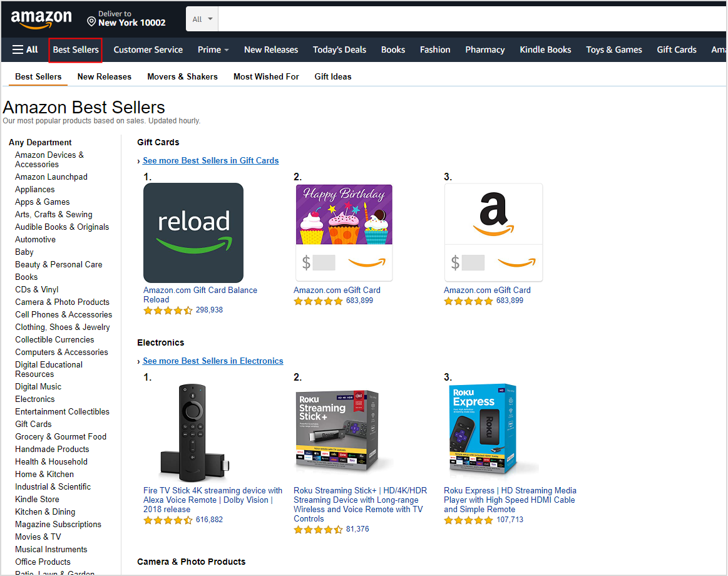Click the Best Sellers navigation bar item
This screenshot has width=728, height=576.
76,49
